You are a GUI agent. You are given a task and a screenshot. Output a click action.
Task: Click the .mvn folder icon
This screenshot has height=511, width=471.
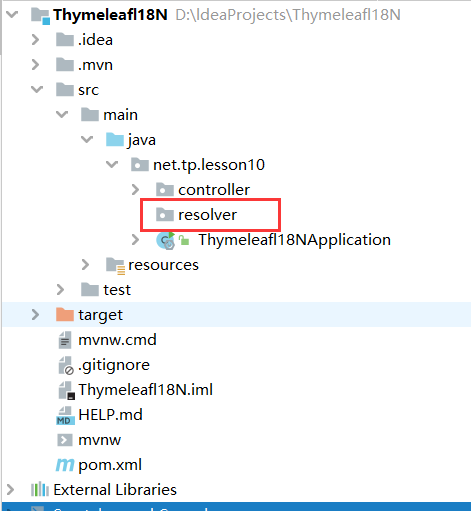pos(65,65)
